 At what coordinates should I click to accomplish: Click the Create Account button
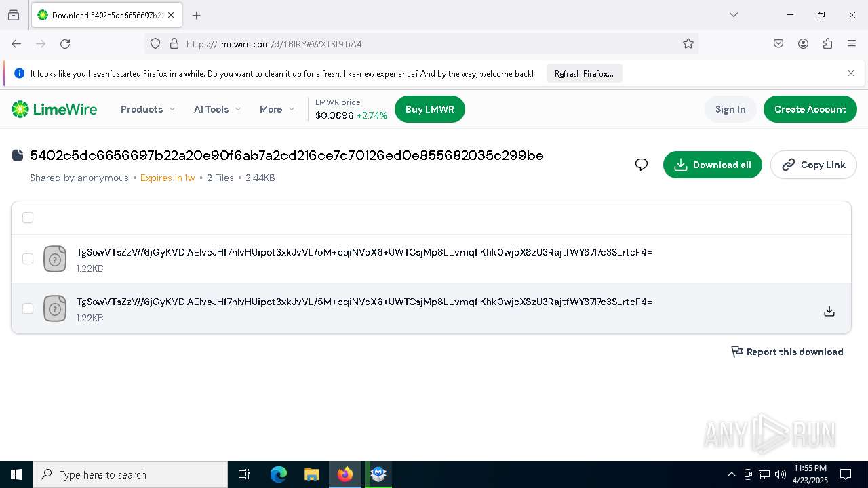pyautogui.click(x=810, y=109)
